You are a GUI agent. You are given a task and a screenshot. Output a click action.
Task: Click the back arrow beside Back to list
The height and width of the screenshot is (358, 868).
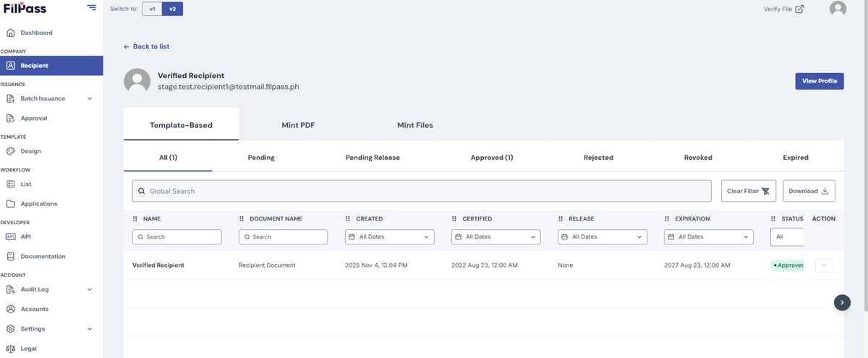point(127,46)
